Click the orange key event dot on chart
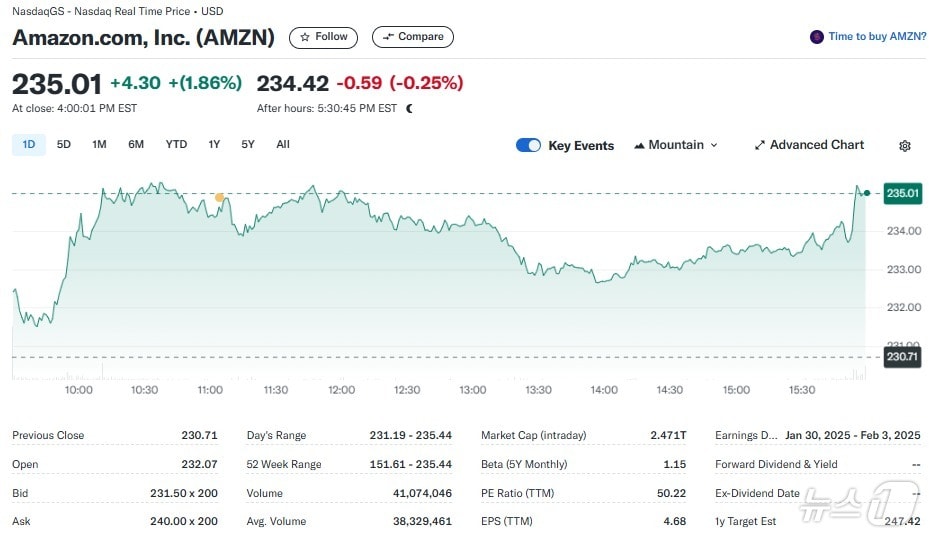929x538 pixels. [220, 198]
